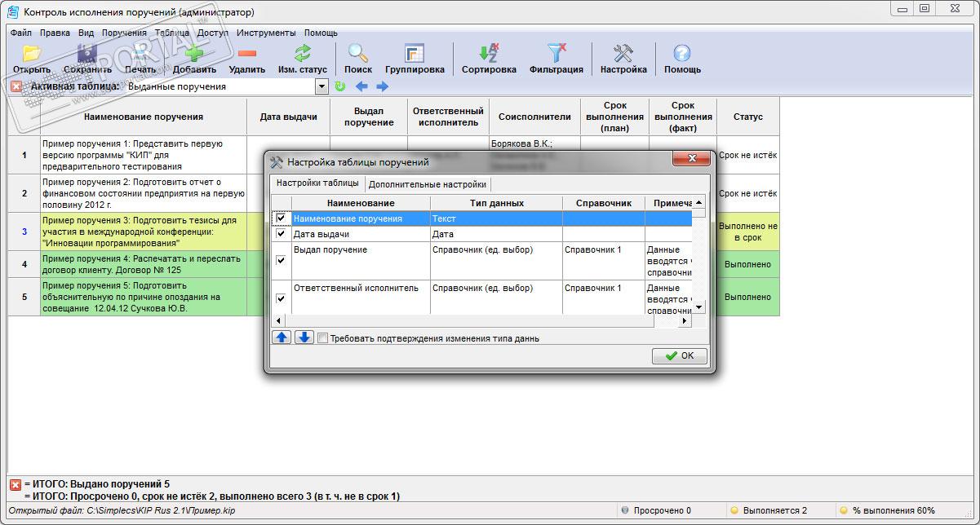
Task: Click Тип данных header in dialog
Action: 497,203
